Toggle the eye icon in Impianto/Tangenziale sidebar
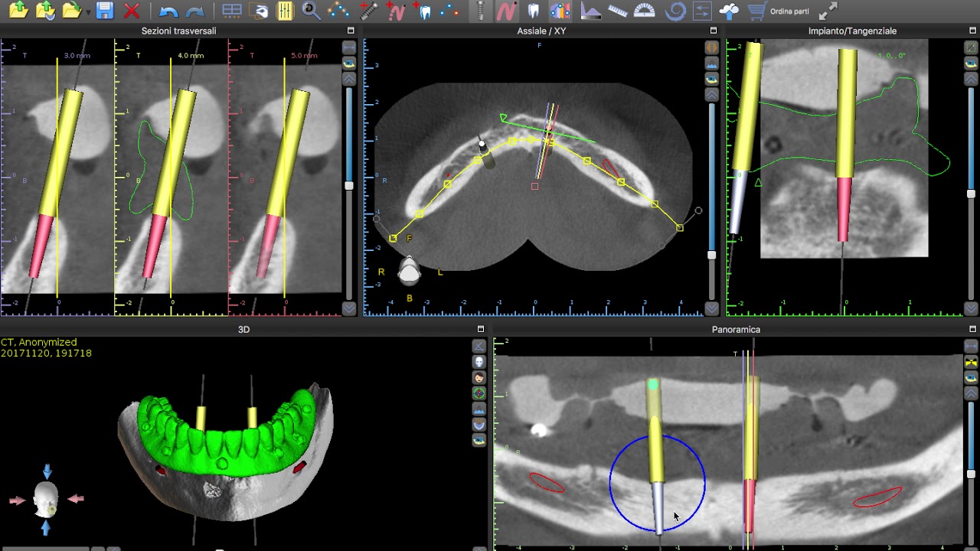 point(971,64)
